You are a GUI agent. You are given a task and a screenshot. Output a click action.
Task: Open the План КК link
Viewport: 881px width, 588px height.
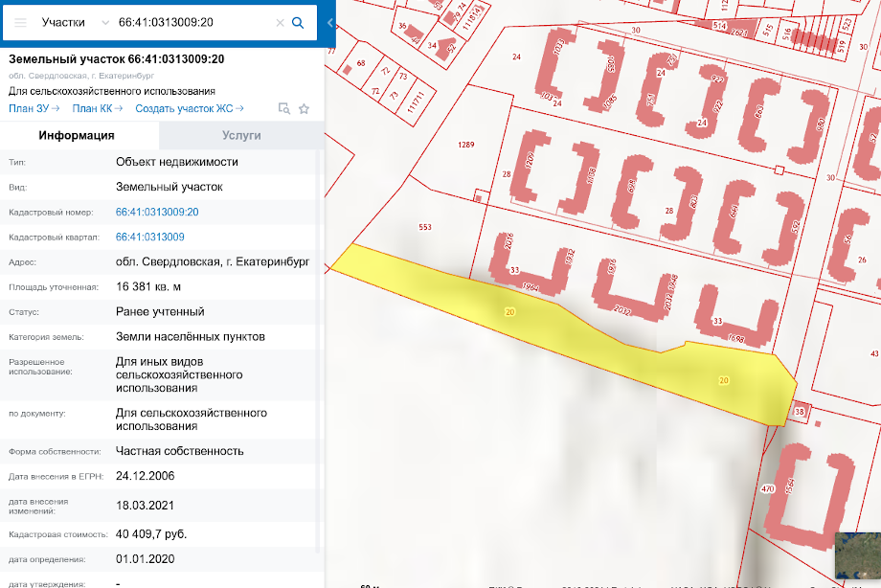pos(97,109)
